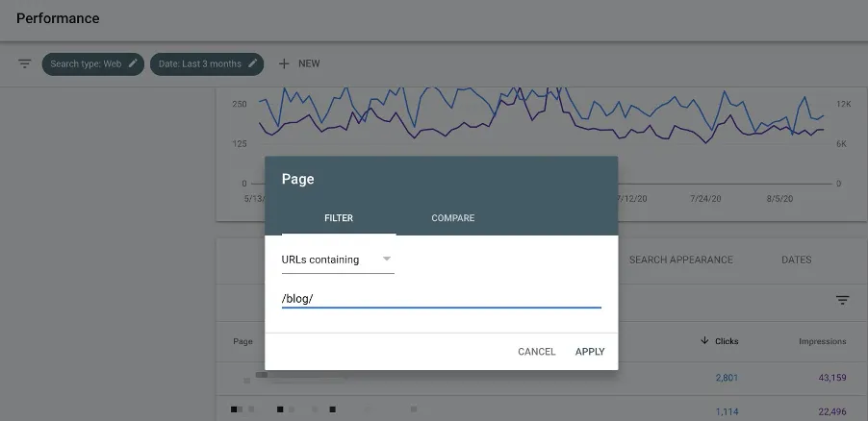Click the down arrow sort icon beside Clicks
Screen dimensions: 868x421
(704, 341)
